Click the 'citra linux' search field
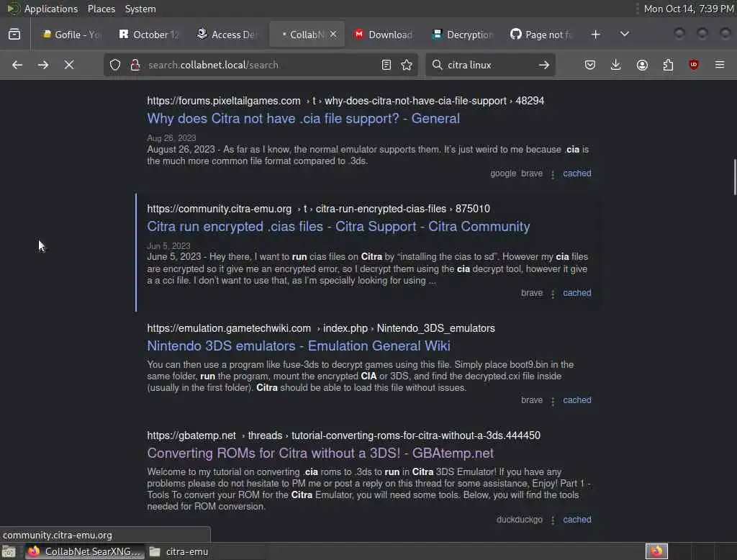This screenshot has width=737, height=560. pyautogui.click(x=489, y=65)
